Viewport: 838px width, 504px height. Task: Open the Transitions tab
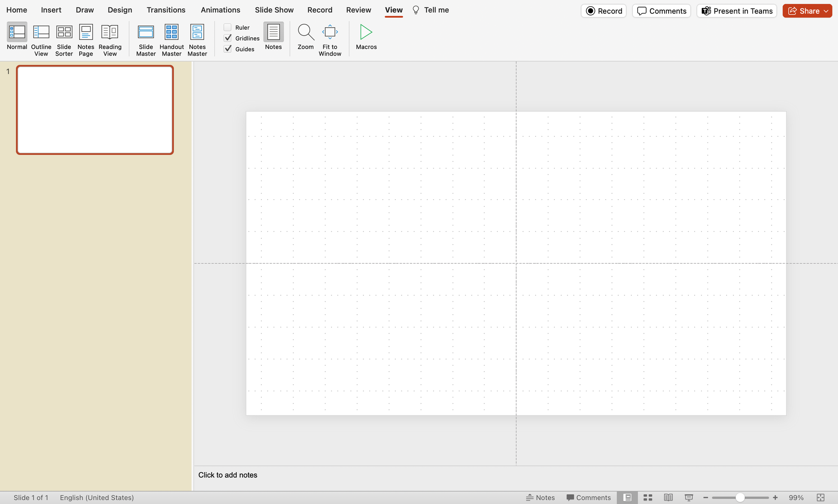point(166,10)
